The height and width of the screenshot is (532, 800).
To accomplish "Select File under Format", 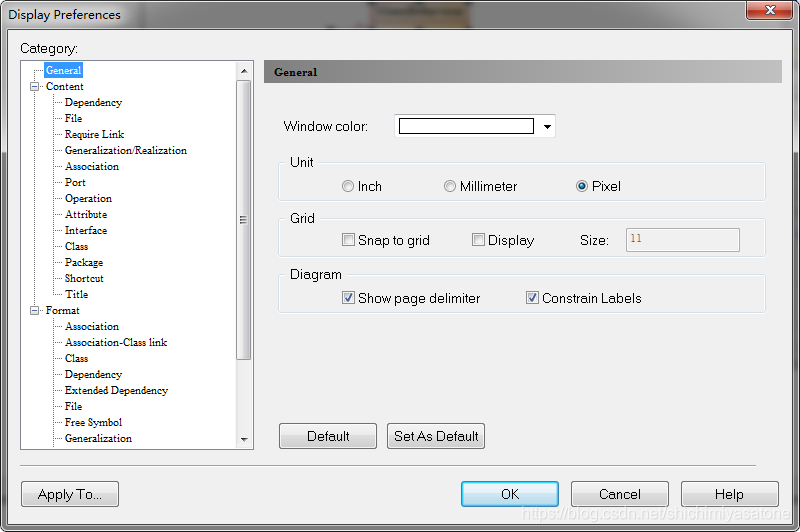I will coord(73,407).
